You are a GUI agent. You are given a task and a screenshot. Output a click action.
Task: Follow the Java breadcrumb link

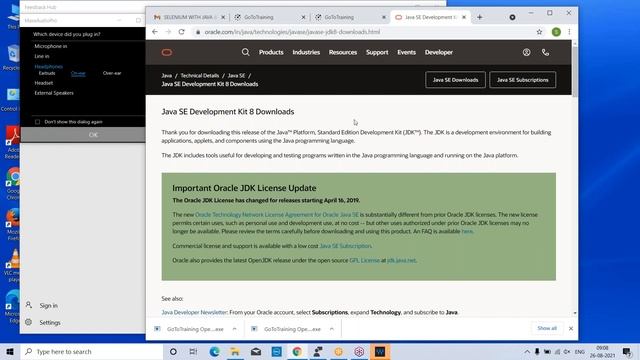click(167, 76)
